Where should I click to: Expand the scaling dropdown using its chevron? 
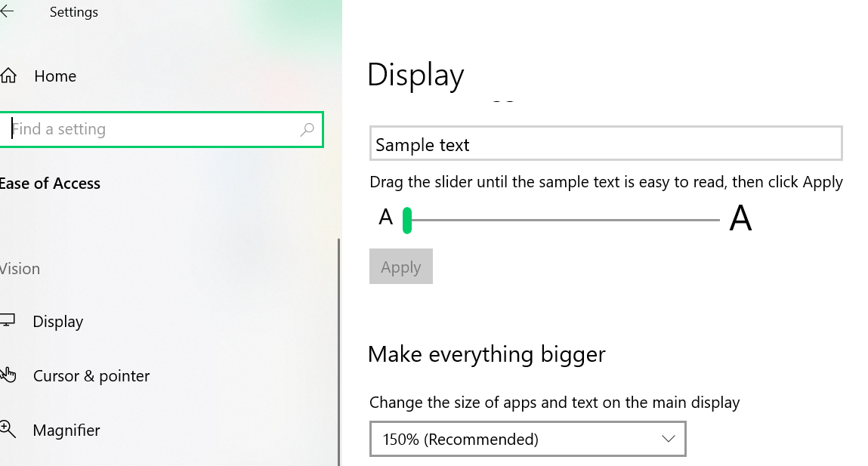[668, 439]
